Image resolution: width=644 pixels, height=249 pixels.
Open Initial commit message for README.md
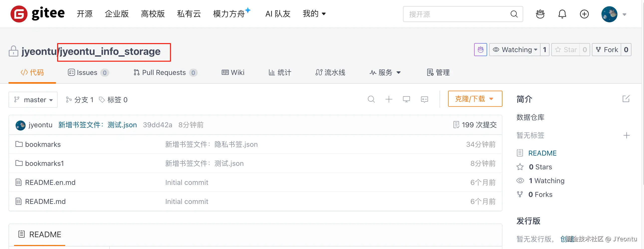coord(187,201)
